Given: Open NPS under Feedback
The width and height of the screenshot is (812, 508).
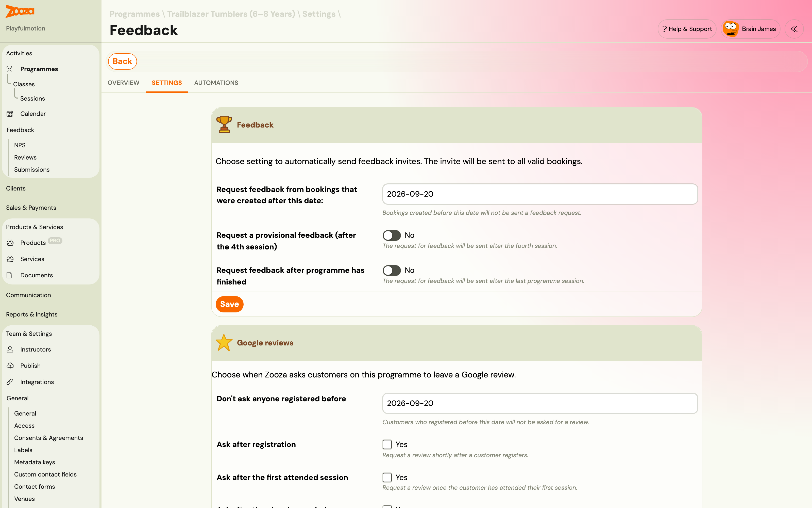Looking at the screenshot, I should 20,145.
